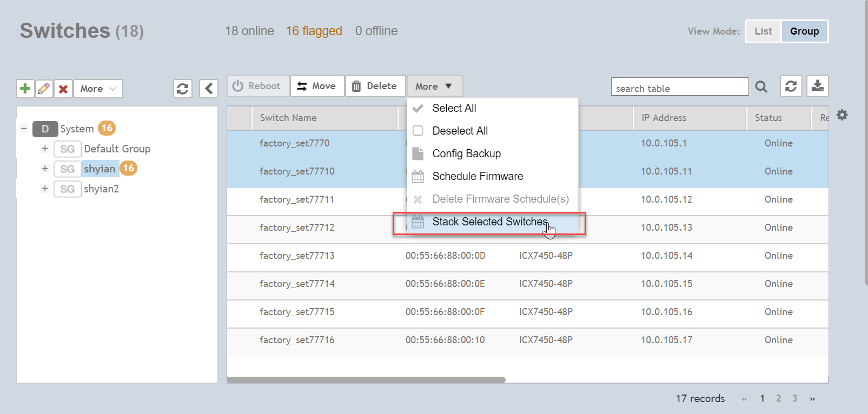Screen dimensions: 868x414
Task: Click the search table input field
Action: (679, 88)
